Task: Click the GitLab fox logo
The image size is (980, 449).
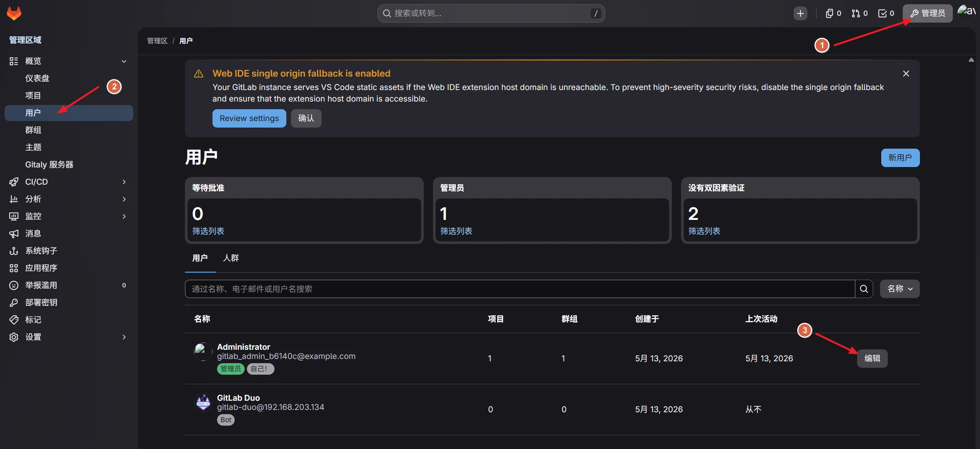Action: click(14, 13)
